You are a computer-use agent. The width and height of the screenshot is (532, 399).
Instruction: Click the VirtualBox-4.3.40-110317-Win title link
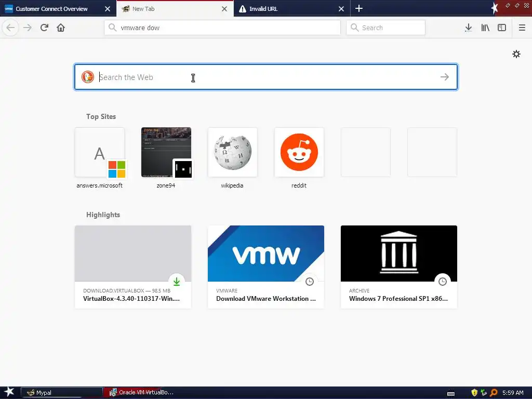pyautogui.click(x=131, y=299)
